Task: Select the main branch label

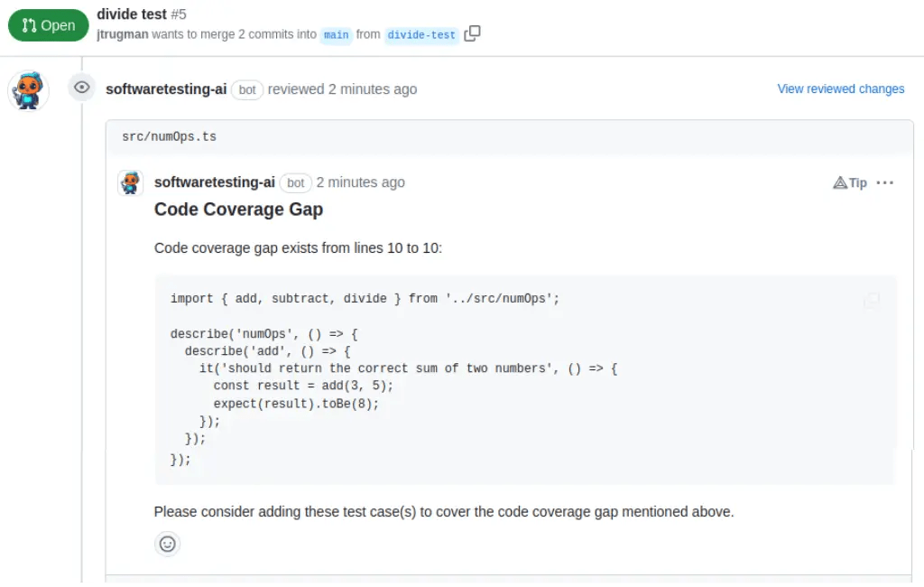Action: (x=335, y=34)
